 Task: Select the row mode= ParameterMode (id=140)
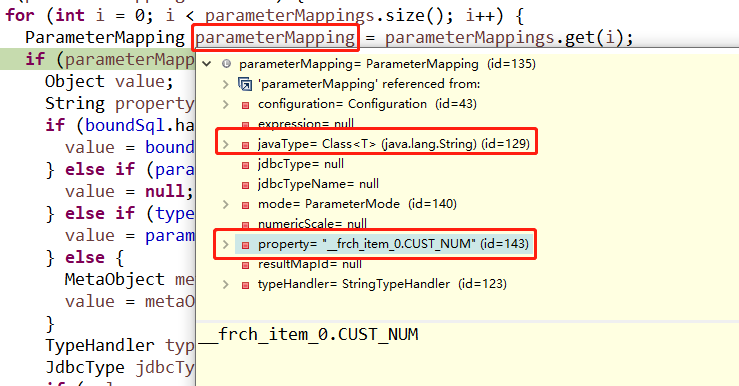357,204
